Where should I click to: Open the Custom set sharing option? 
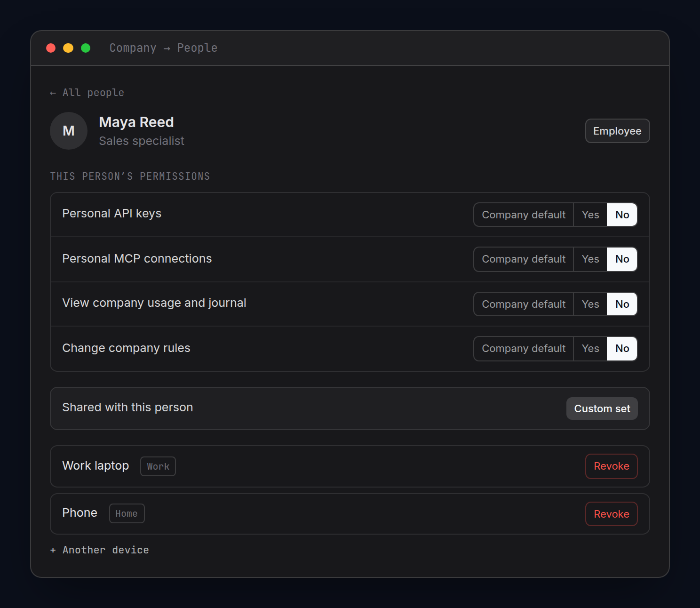(602, 408)
